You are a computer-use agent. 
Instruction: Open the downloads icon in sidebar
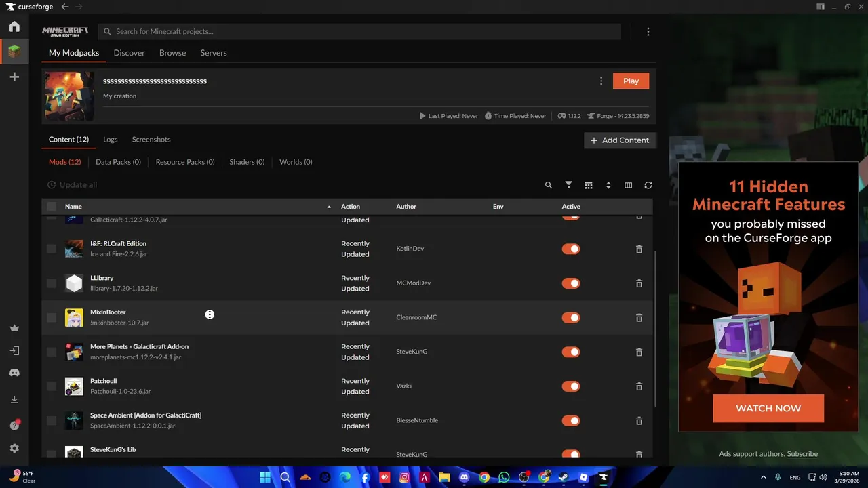pyautogui.click(x=14, y=400)
